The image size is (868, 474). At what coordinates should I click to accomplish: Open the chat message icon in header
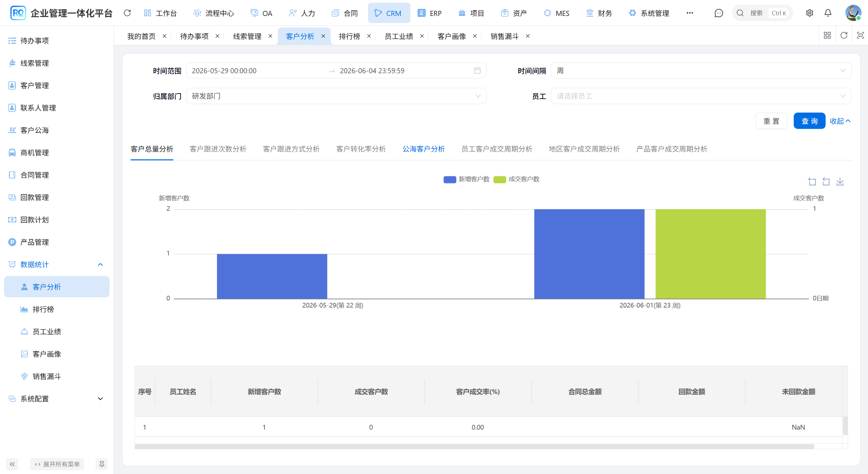(718, 13)
